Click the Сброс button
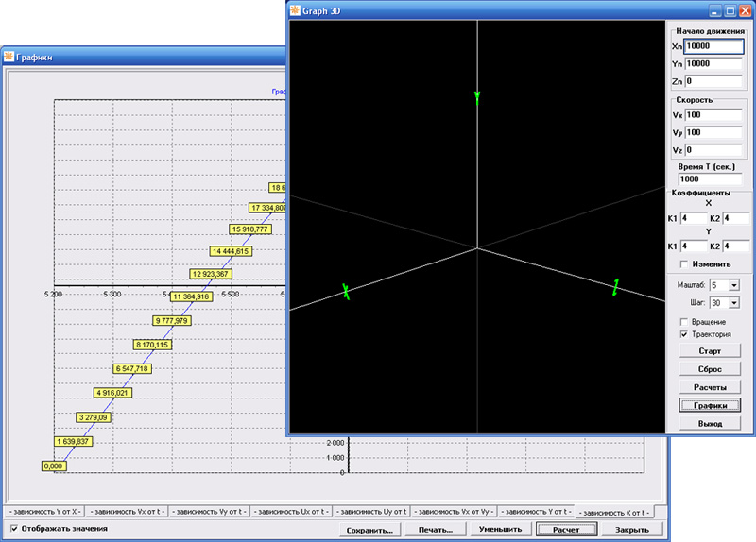The image size is (756, 542). click(709, 369)
